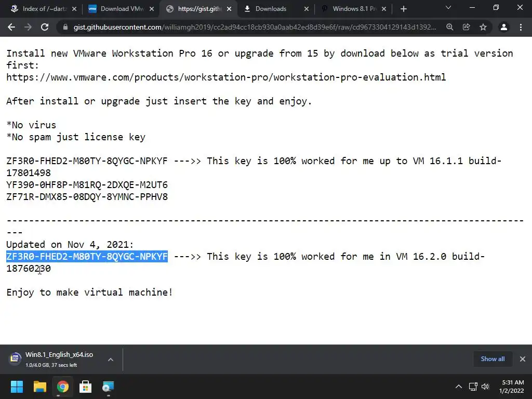Image resolution: width=532 pixels, height=399 pixels.
Task: Open File Explorer from the taskbar
Action: point(39,387)
